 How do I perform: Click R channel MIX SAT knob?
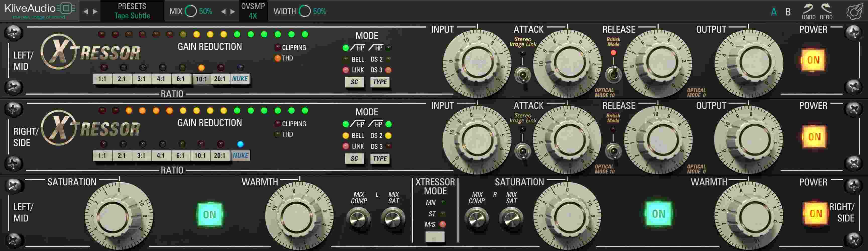coord(511,219)
